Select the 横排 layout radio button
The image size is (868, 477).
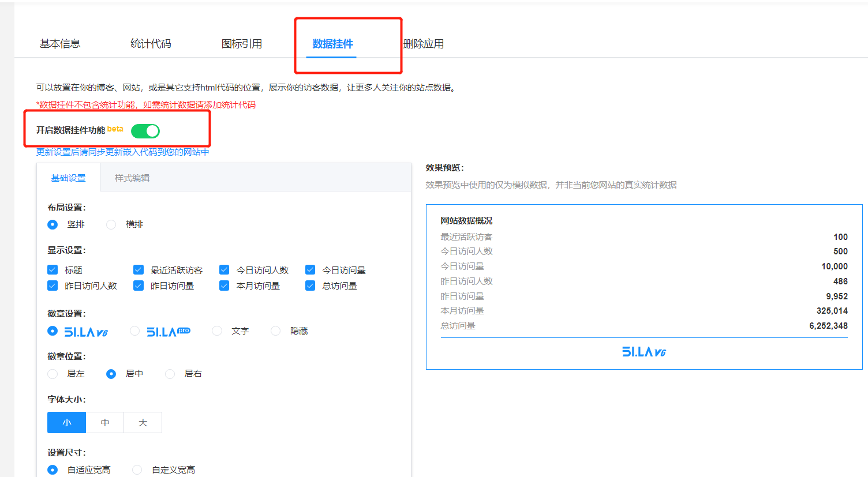111,224
